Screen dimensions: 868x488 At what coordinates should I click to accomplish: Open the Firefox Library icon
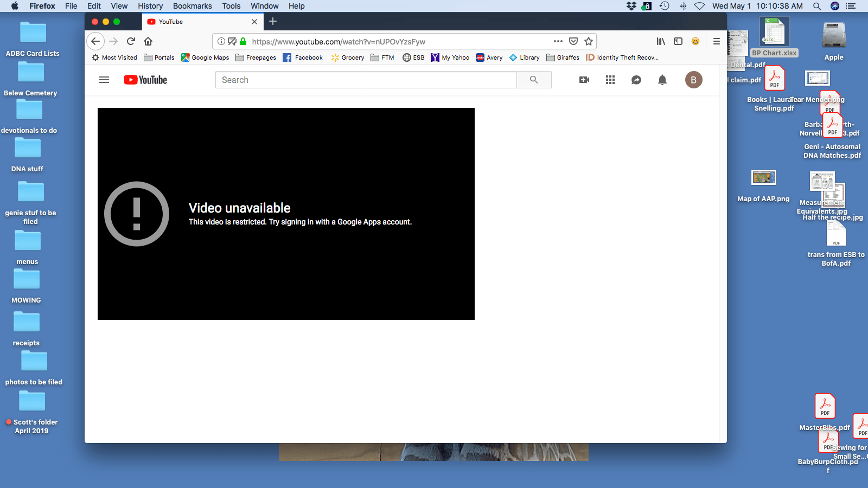pyautogui.click(x=661, y=41)
